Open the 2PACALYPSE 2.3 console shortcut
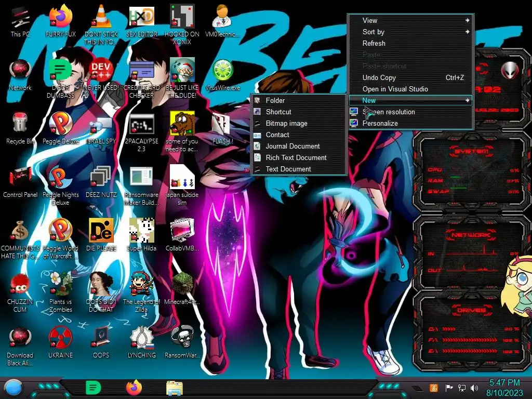532x399 pixels. 141,132
